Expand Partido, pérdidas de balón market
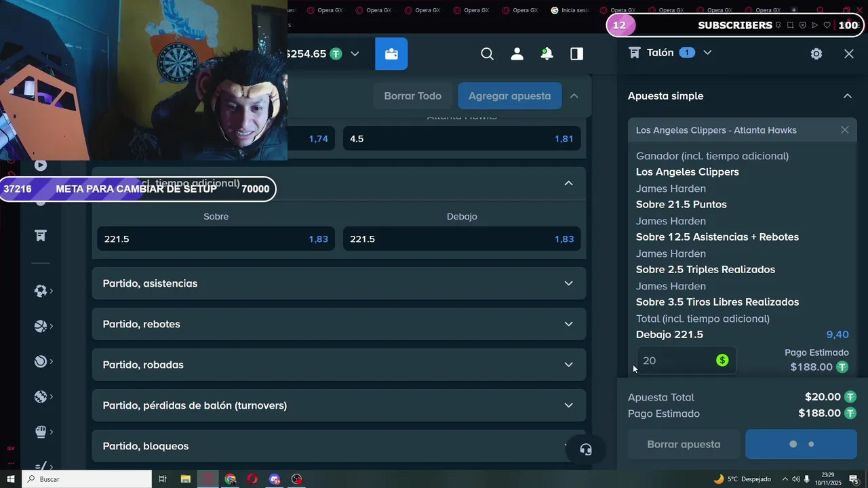This screenshot has height=488, width=868. (x=339, y=405)
